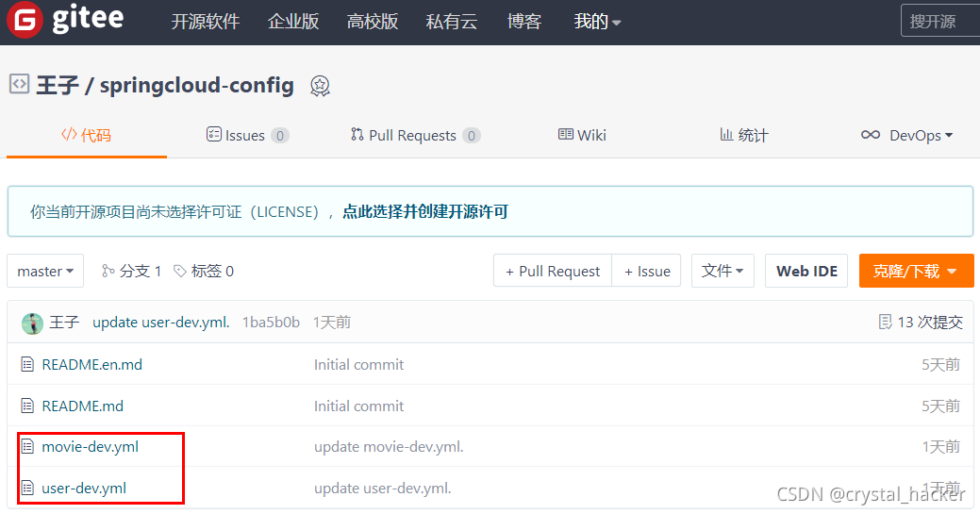Image resolution: width=980 pixels, height=514 pixels.
Task: Click the Pull Requests count badge 0
Action: click(472, 136)
